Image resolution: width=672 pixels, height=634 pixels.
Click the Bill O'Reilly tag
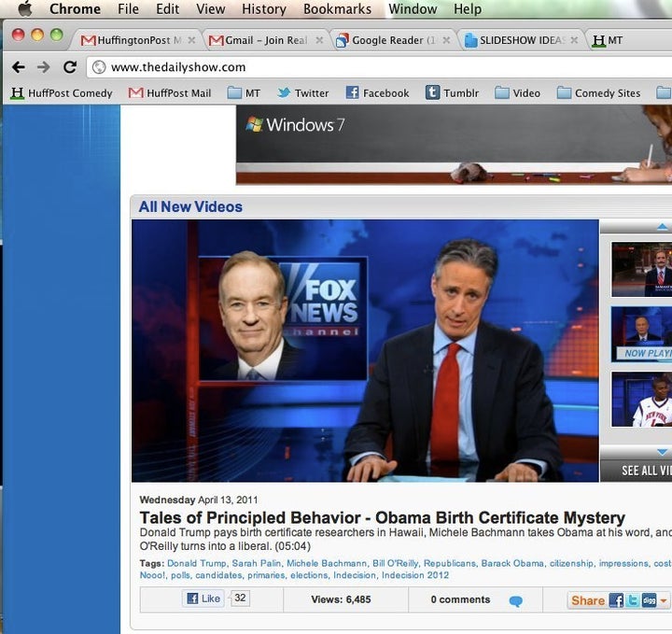[x=395, y=563]
